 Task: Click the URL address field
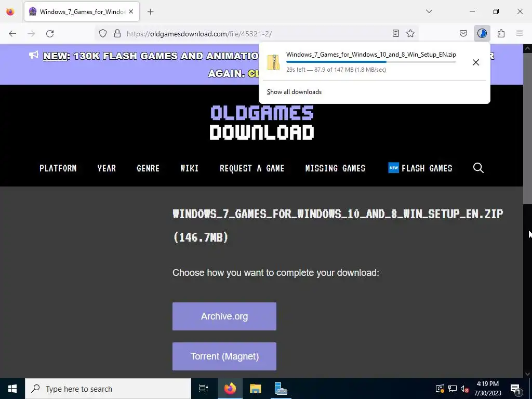(x=258, y=34)
